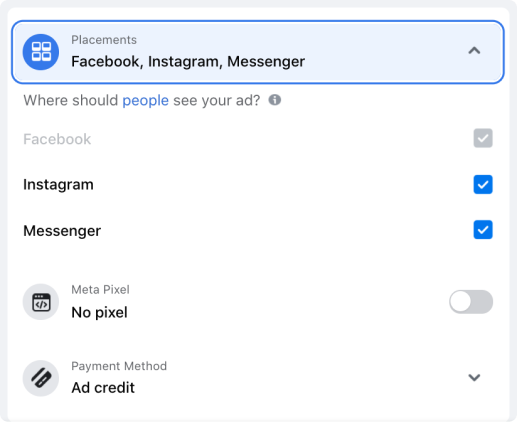Expand the Payment Method chevron
This screenshot has width=517, height=422.
pos(474,377)
